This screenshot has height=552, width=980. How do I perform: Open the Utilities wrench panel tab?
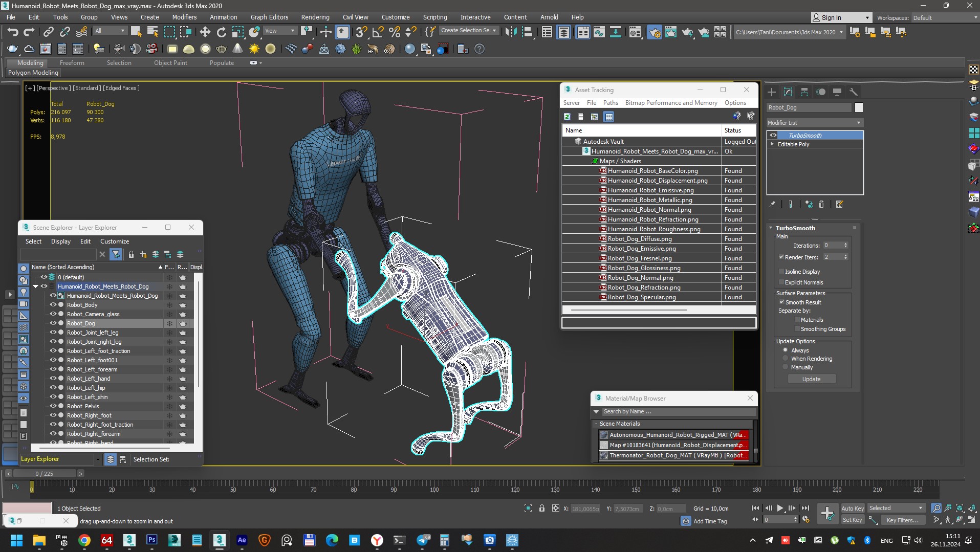tap(853, 92)
